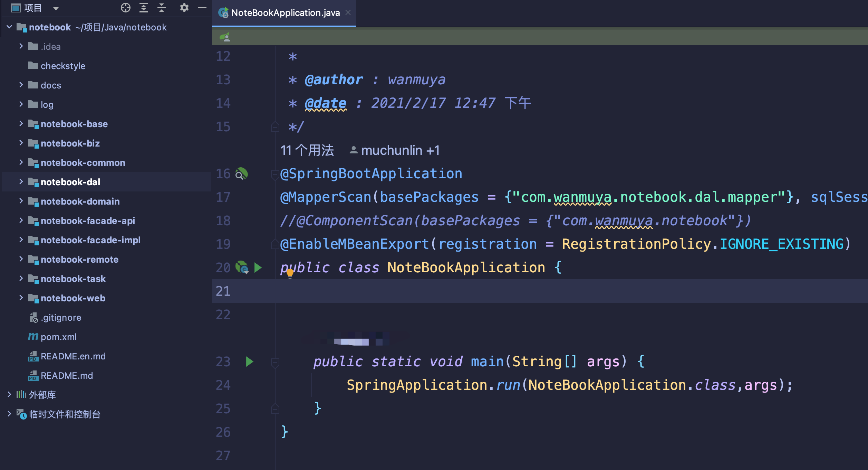Select the checkstyle folder
868x470 pixels.
coord(63,66)
